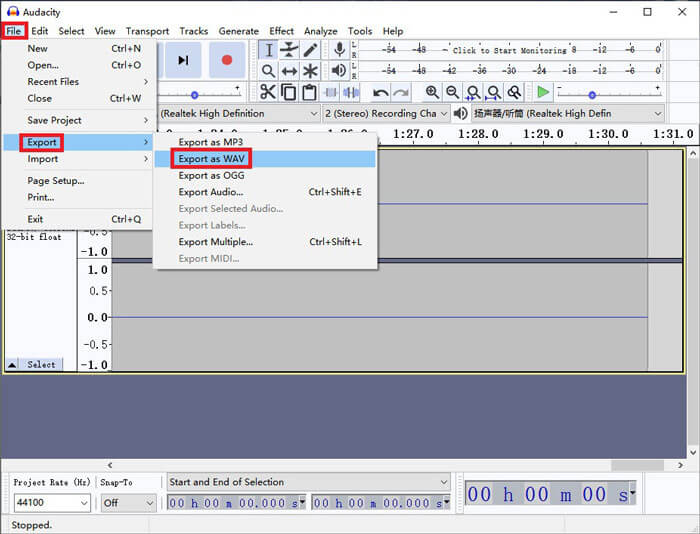Choose Export Audio... option
This screenshot has height=534, width=700.
coord(265,192)
